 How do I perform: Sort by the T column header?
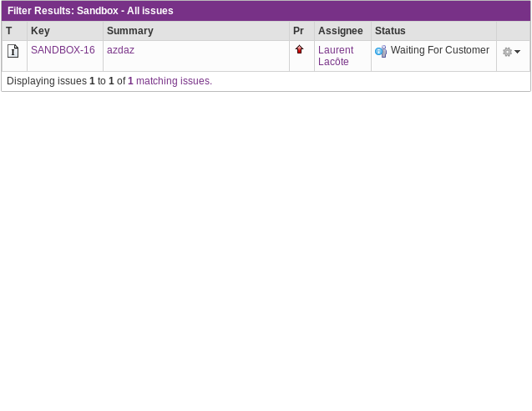click(9, 31)
